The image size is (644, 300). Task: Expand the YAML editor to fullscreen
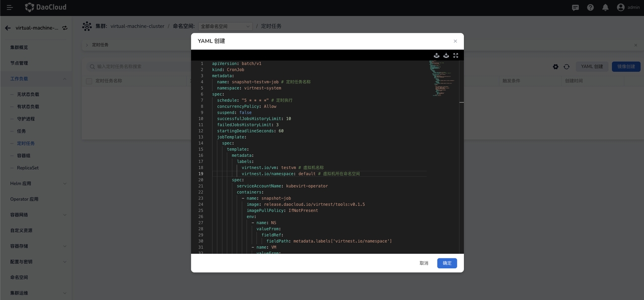pos(456,56)
